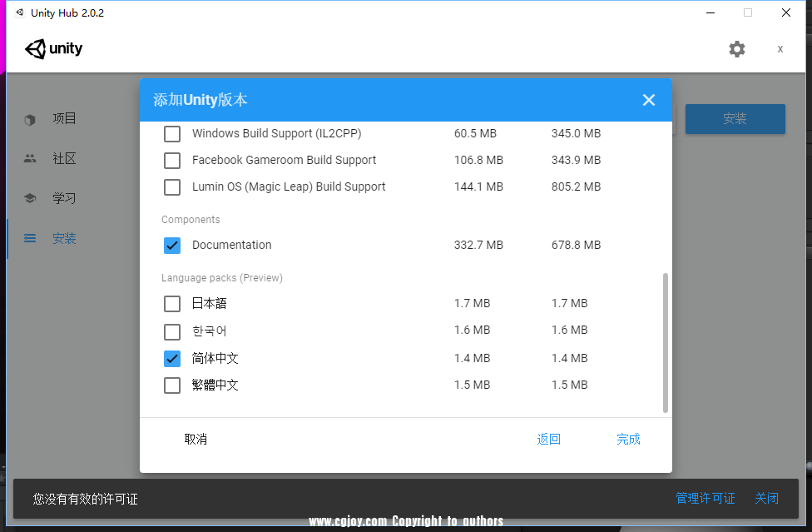Click the Documentation label text
Viewport: 812px width, 532px height.
pos(231,245)
